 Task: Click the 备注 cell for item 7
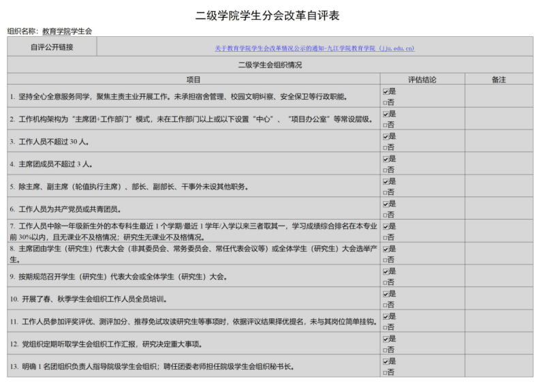499,231
